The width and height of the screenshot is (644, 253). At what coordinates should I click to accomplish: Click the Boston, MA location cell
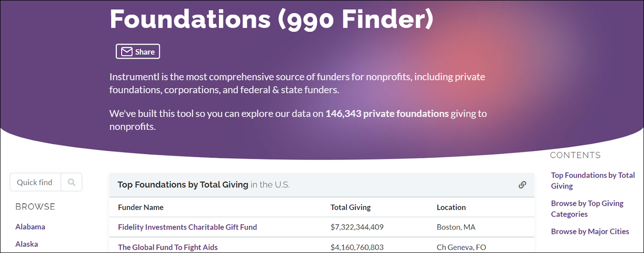[x=456, y=227]
